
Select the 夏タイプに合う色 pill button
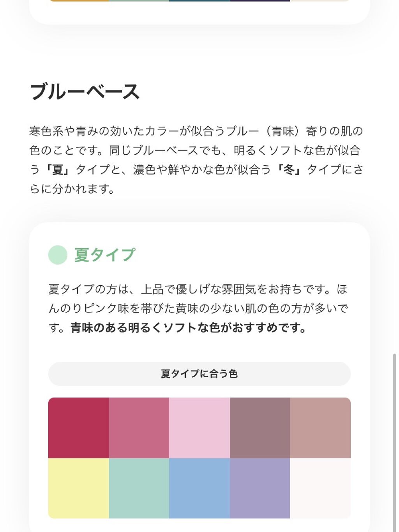click(x=199, y=374)
